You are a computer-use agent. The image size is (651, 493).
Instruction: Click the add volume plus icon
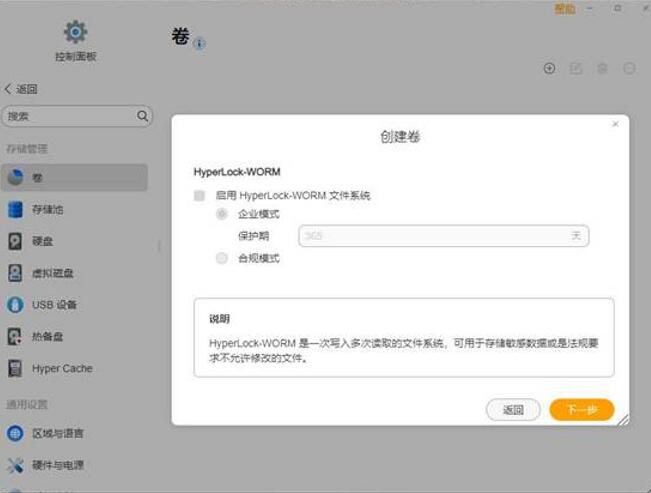pos(549,68)
